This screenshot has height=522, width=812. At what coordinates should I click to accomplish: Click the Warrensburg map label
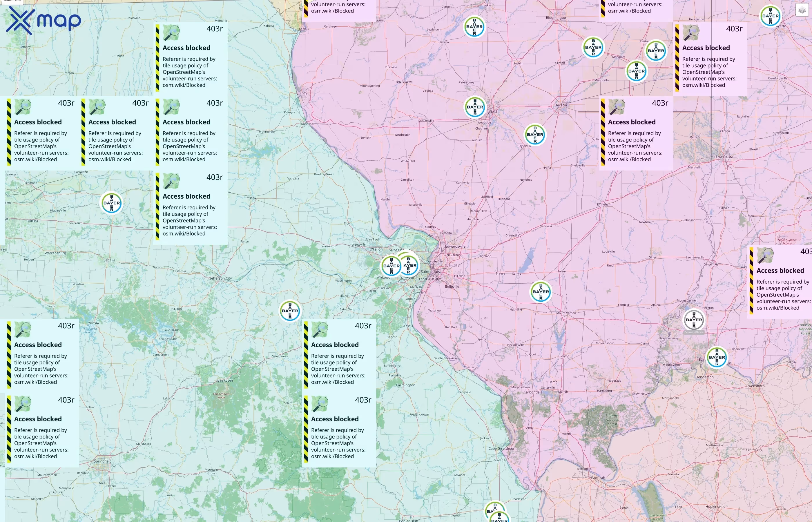55,253
